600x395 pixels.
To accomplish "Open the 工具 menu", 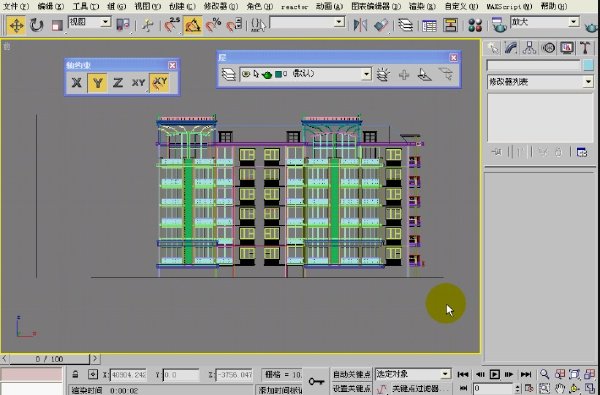I will pyautogui.click(x=85, y=7).
